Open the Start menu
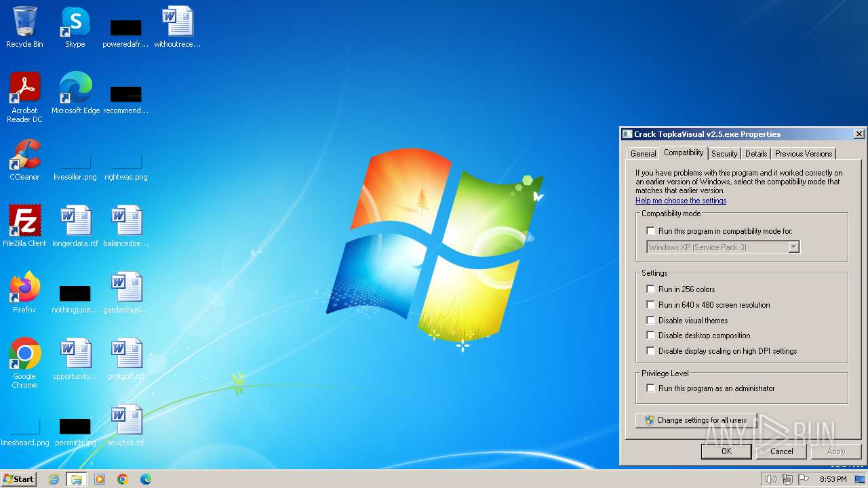The height and width of the screenshot is (488, 868). [18, 479]
